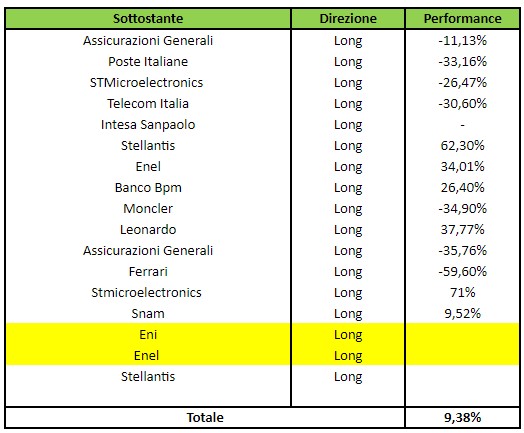Viewport: 524px width, 433px height.
Task: Select the Direzione column header
Action: (x=348, y=18)
